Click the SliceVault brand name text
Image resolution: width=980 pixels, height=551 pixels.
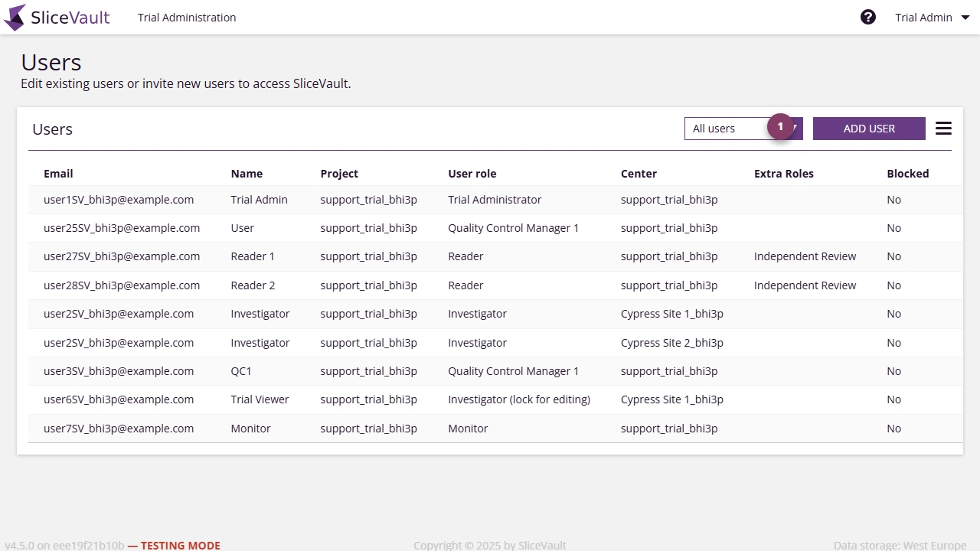70,17
